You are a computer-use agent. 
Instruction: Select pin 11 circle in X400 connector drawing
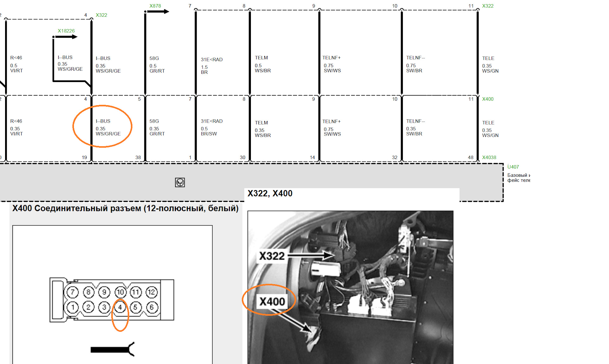[136, 292]
